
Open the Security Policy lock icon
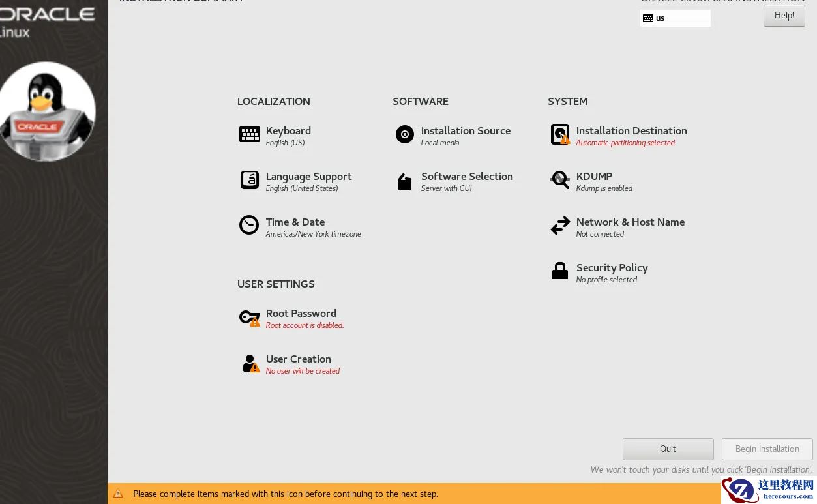(560, 271)
